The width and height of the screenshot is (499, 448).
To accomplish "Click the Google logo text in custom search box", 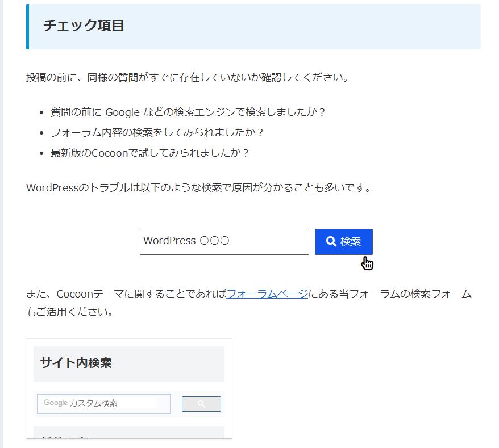I will 55,403.
